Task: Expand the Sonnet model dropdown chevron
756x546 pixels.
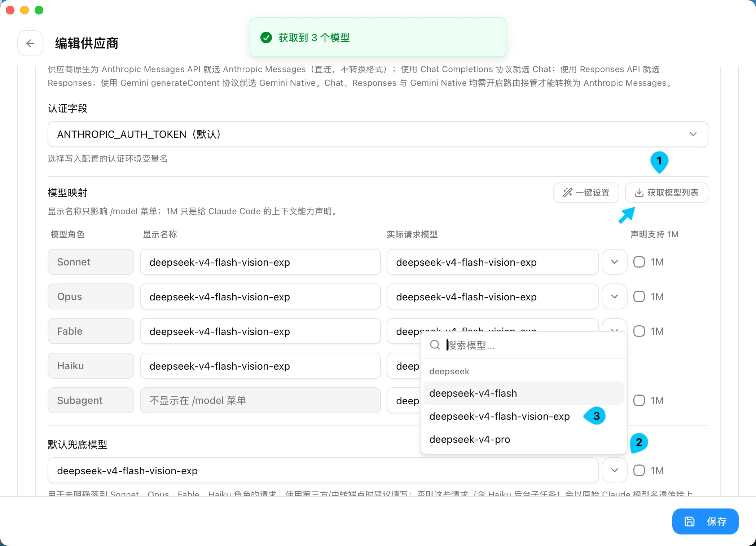Action: (x=615, y=262)
